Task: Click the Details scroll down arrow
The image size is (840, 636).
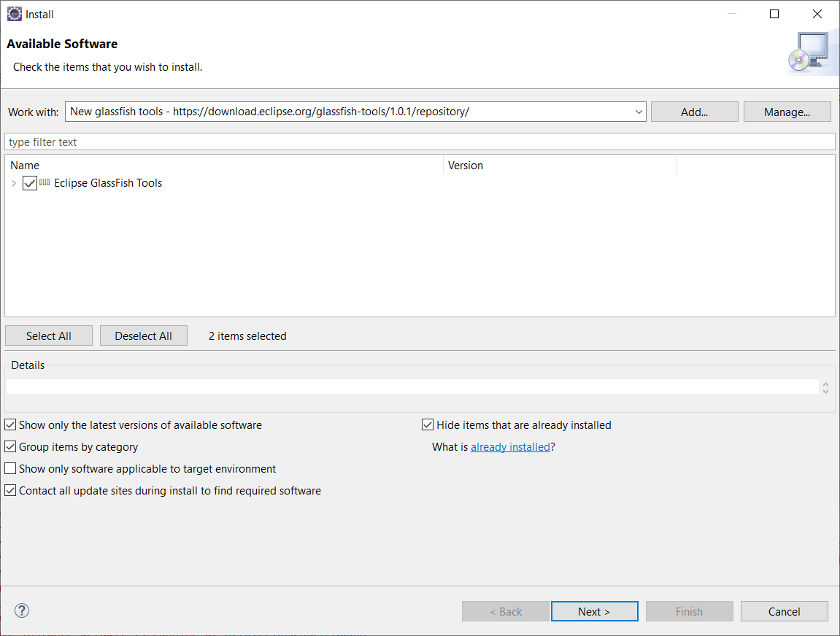Action: coord(825,392)
